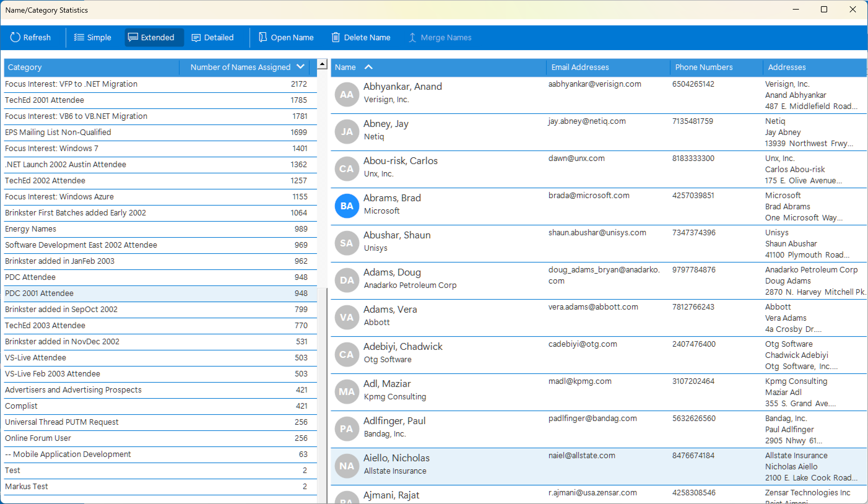Select 'Brinkster added in NovDec 2002'

point(160,342)
